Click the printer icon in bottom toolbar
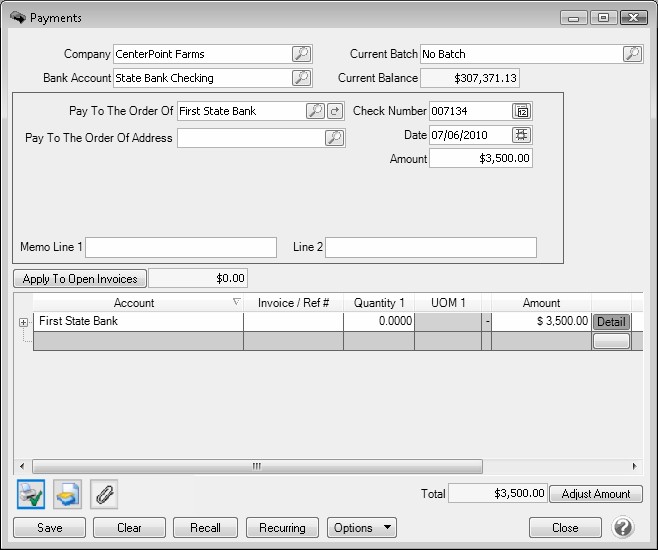The width and height of the screenshot is (658, 550). (x=67, y=494)
